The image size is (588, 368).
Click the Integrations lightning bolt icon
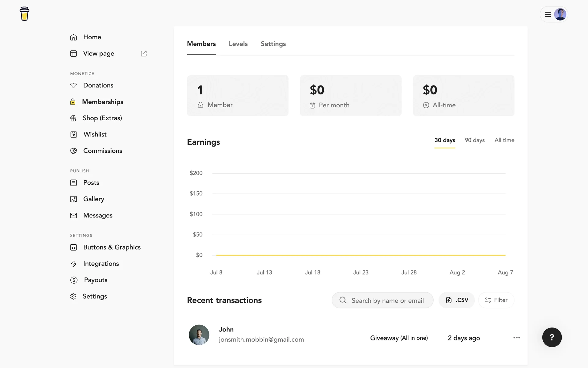73,264
